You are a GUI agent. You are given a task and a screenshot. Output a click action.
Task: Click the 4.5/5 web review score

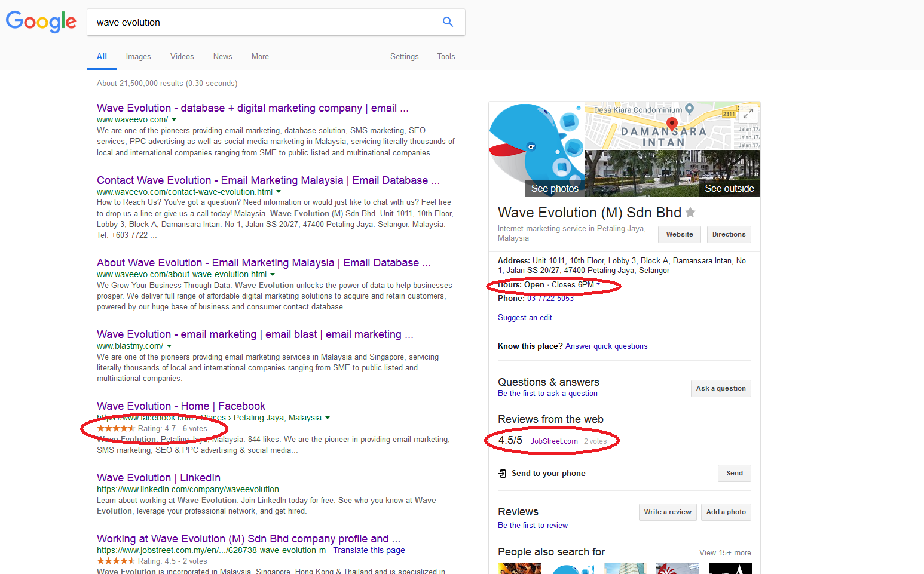point(510,440)
